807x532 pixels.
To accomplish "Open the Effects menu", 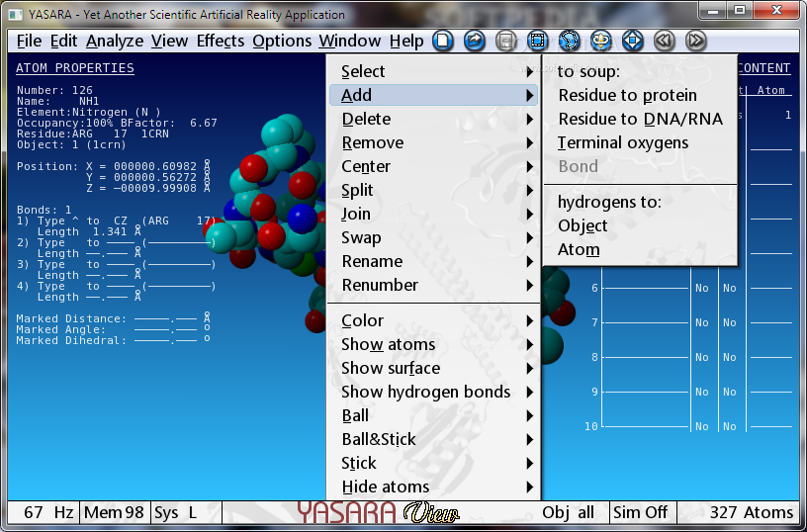I will (x=221, y=41).
